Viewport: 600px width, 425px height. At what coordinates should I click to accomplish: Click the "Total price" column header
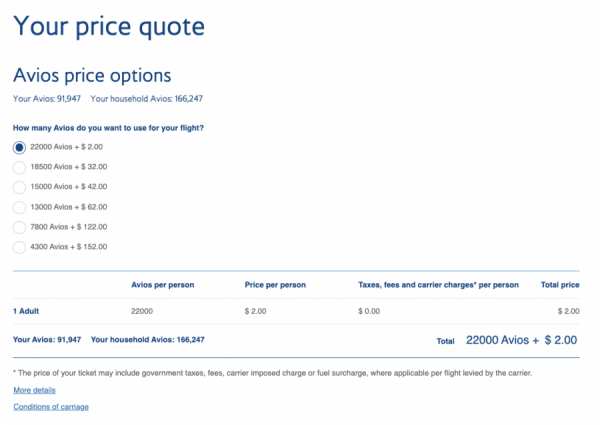[x=560, y=285]
